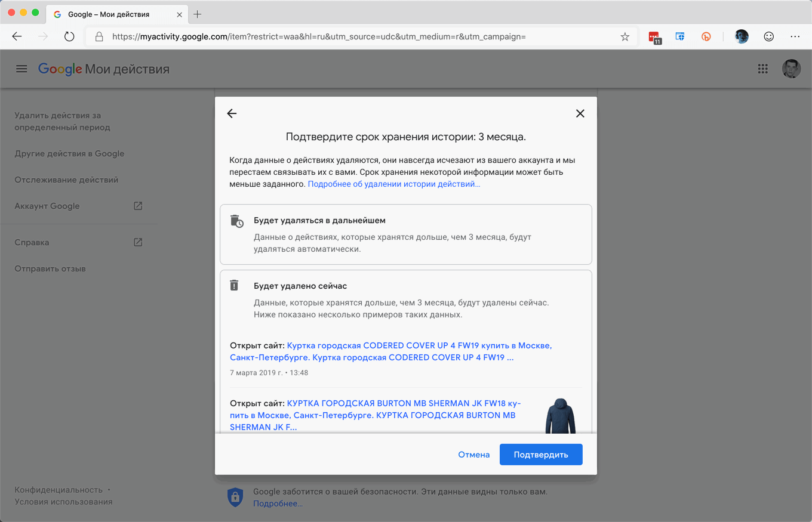Image resolution: width=812 pixels, height=522 pixels.
Task: Select Другие действия в Google
Action: pyautogui.click(x=69, y=153)
